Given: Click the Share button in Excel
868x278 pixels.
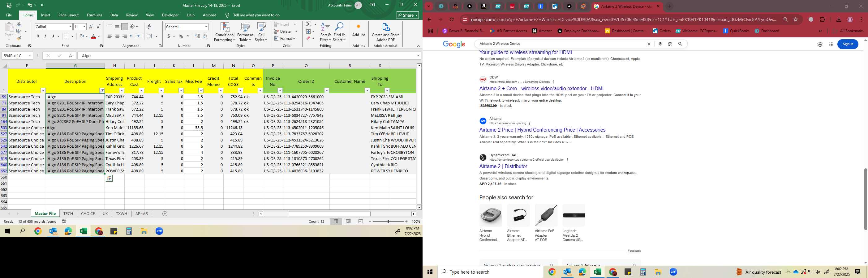Looking at the screenshot, I should 408,15.
